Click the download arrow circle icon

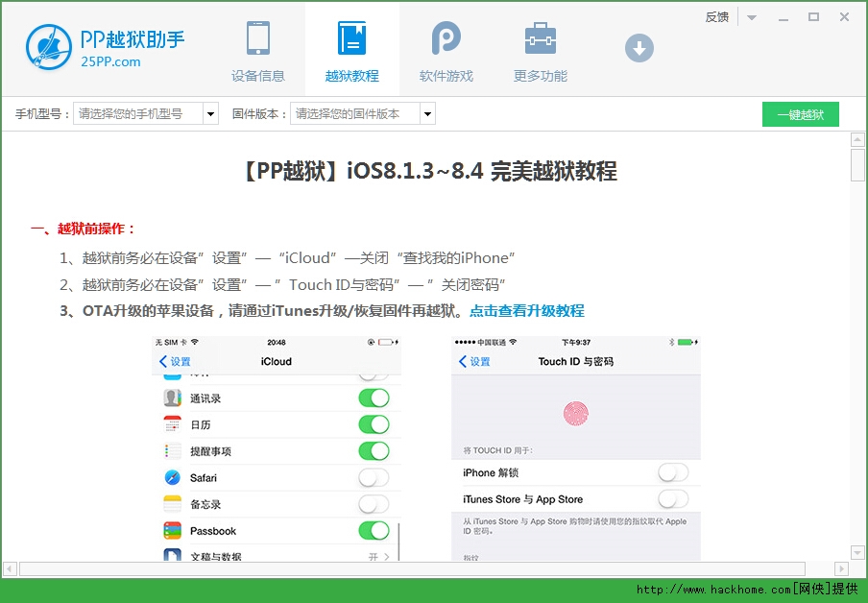639,48
